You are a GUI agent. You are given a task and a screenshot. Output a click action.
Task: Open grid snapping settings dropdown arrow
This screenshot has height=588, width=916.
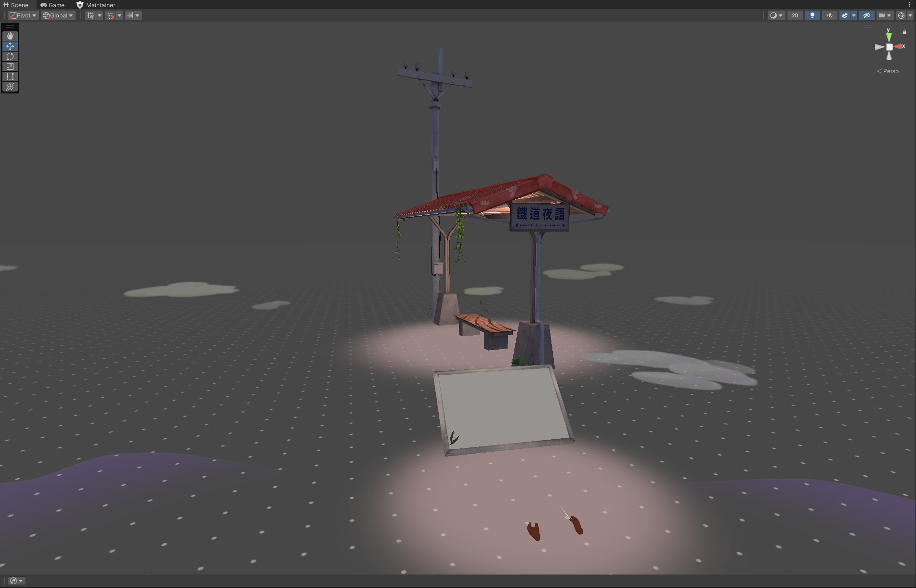point(119,15)
